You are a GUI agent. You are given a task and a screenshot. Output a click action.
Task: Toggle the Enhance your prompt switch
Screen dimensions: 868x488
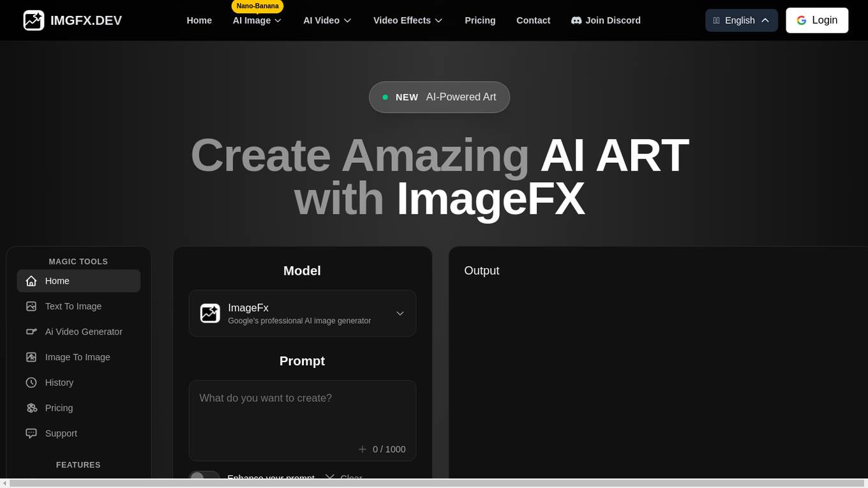(204, 478)
